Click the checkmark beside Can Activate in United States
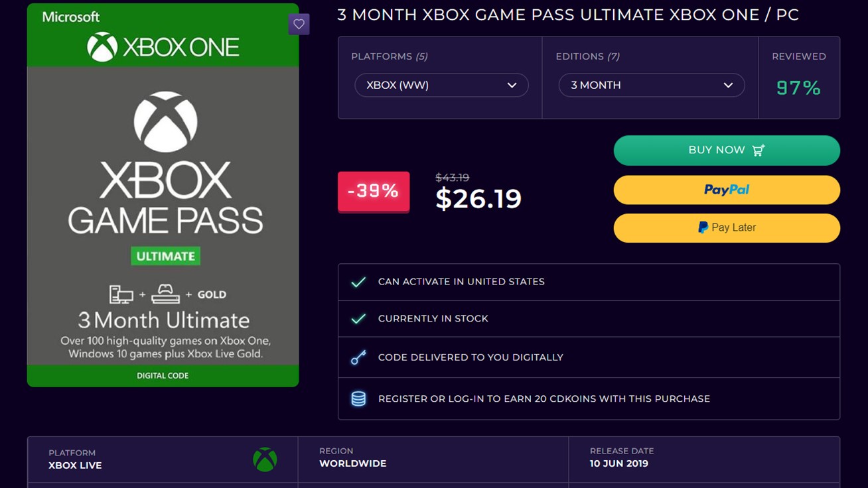This screenshot has width=868, height=488. (x=358, y=282)
